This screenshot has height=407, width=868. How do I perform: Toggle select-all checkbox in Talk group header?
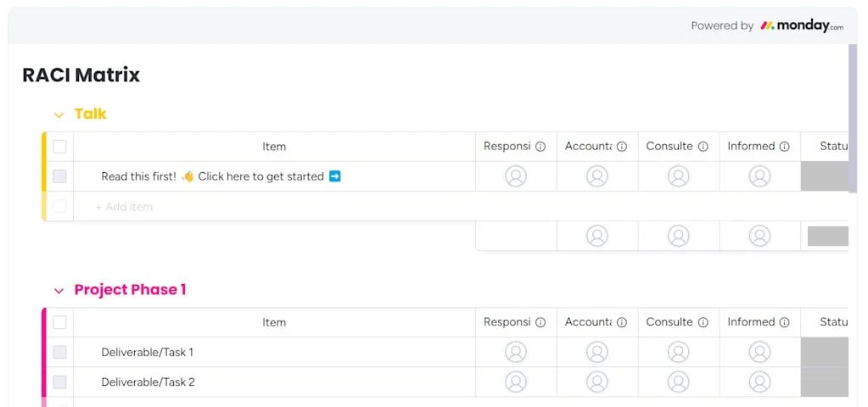pyautogui.click(x=59, y=147)
